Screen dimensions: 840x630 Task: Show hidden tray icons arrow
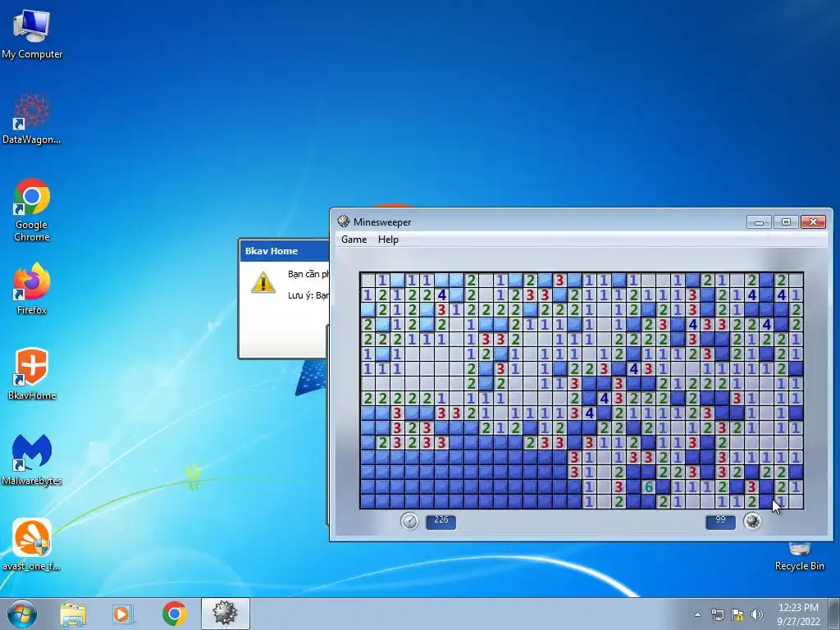click(697, 614)
